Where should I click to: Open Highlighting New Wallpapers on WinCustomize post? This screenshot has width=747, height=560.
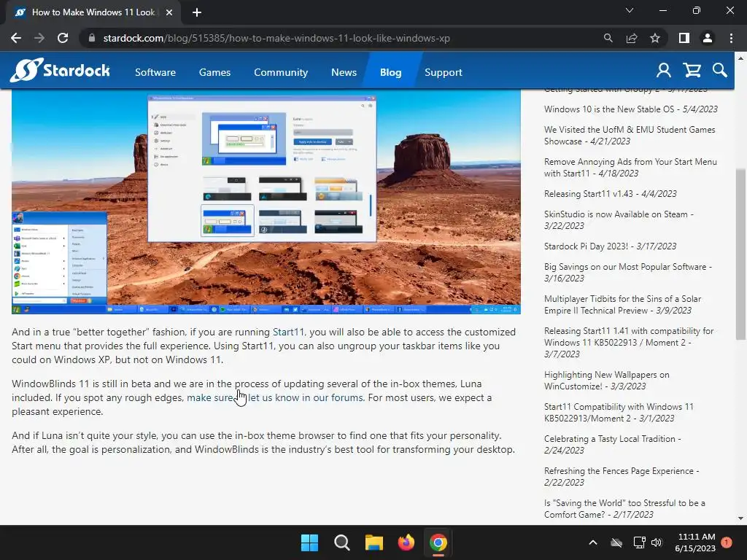[x=606, y=381]
